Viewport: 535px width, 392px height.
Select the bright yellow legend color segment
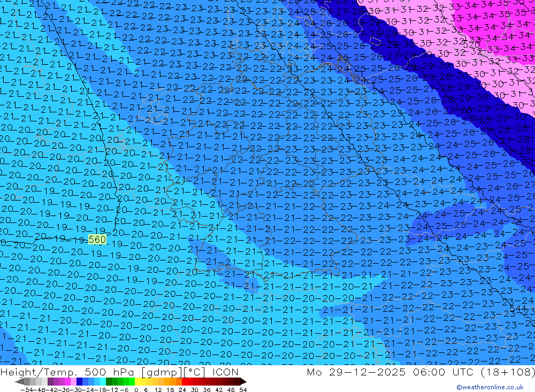pos(138,381)
